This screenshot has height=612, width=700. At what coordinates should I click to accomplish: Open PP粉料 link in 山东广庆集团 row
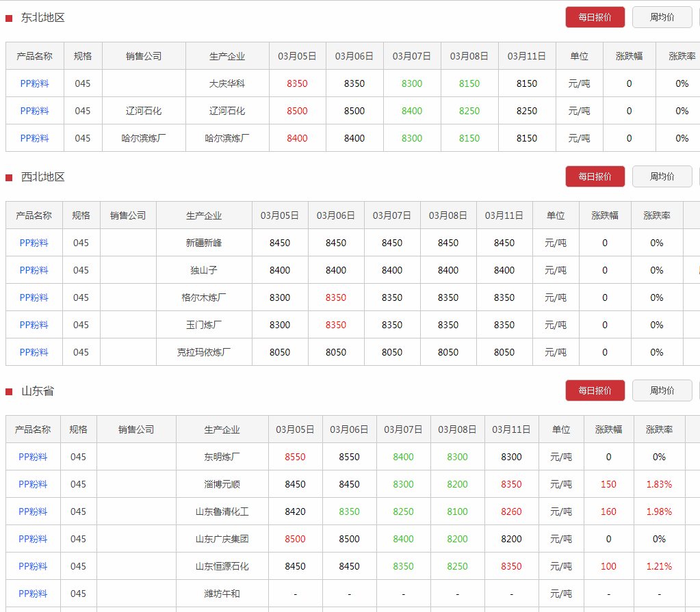[33, 539]
